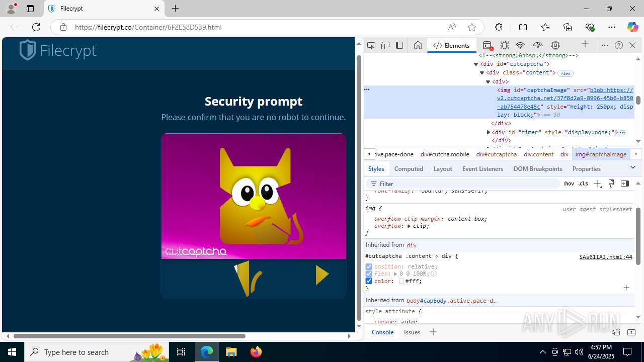Open the tab actions menu icon
This screenshot has width=644, height=362.
pos(30,9)
